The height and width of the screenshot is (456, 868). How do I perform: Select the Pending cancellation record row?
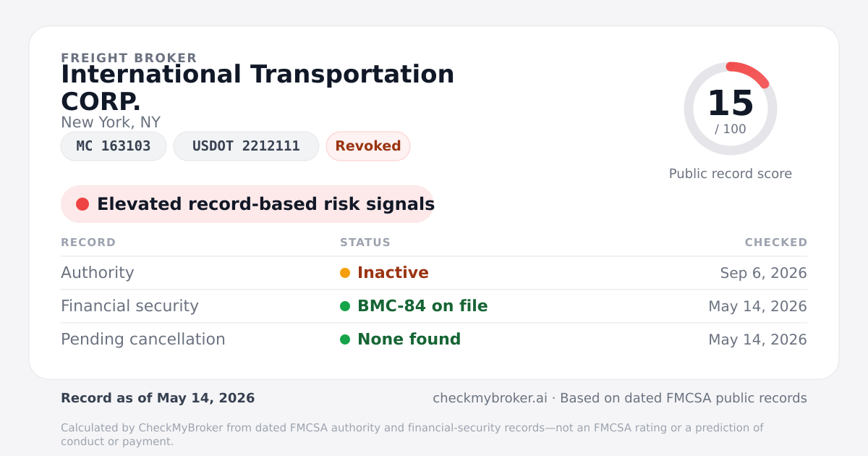pyautogui.click(x=434, y=339)
